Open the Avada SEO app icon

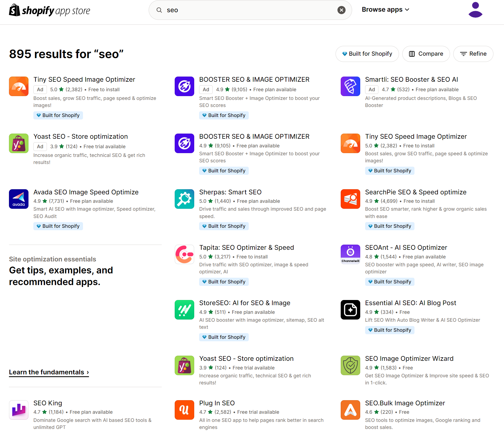click(x=19, y=199)
